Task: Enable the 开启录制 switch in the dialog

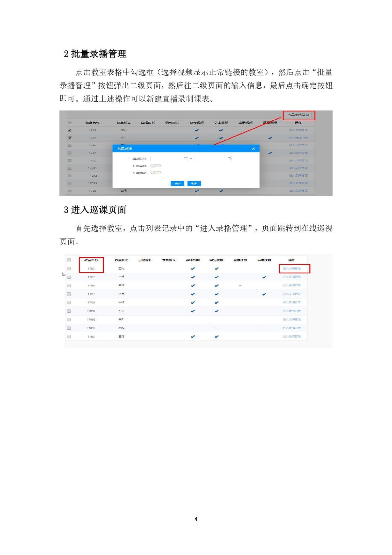Action: point(156,173)
